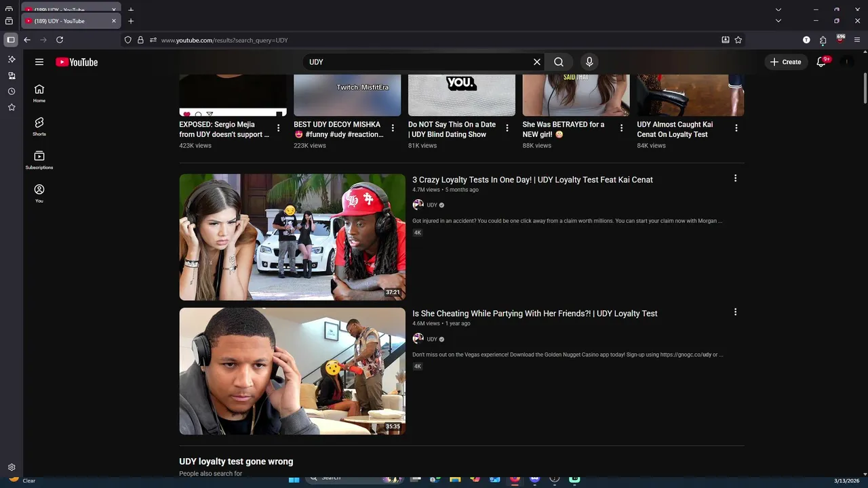Click the '84K views' text
Screen dimensions: 868x488
(651, 146)
